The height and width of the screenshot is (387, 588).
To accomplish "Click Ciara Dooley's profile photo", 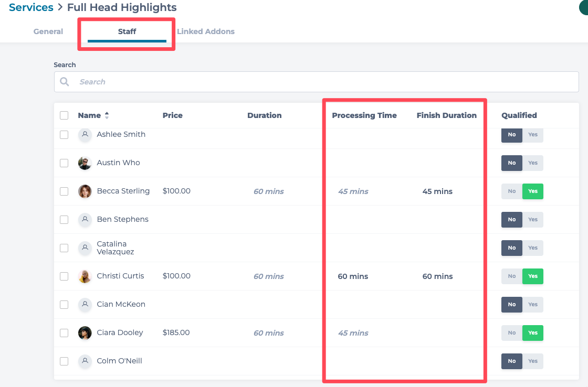I will [85, 333].
